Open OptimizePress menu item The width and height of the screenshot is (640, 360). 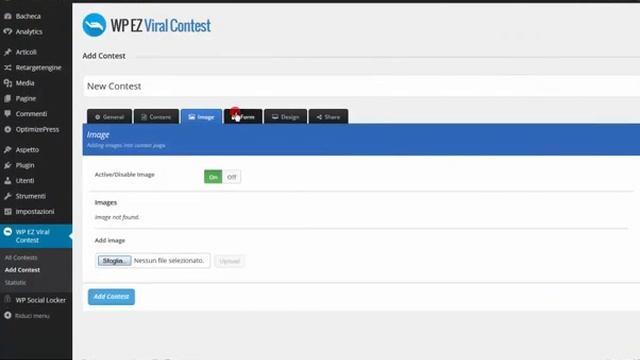37,129
